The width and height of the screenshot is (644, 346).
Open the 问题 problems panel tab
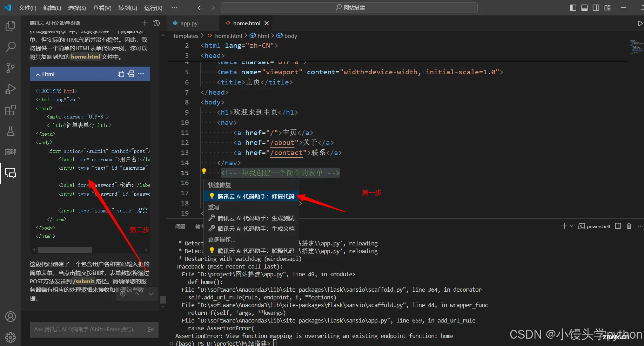[x=180, y=226]
